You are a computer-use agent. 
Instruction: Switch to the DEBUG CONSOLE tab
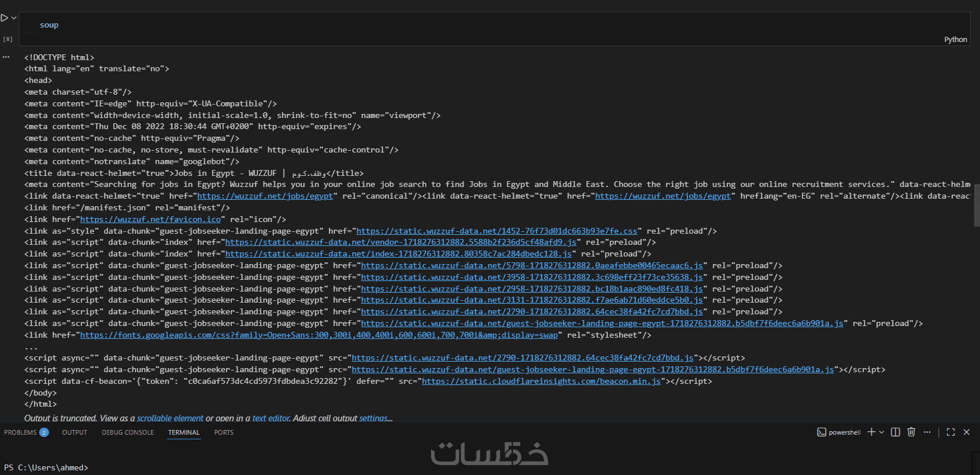click(x=128, y=432)
